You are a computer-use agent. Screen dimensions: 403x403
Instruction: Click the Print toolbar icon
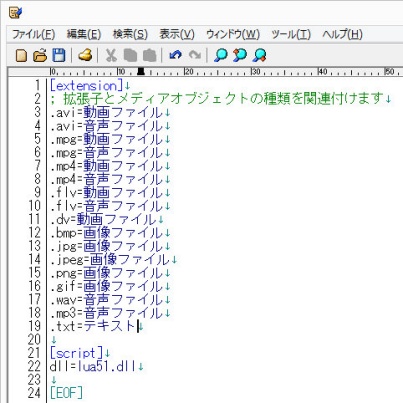[85, 55]
